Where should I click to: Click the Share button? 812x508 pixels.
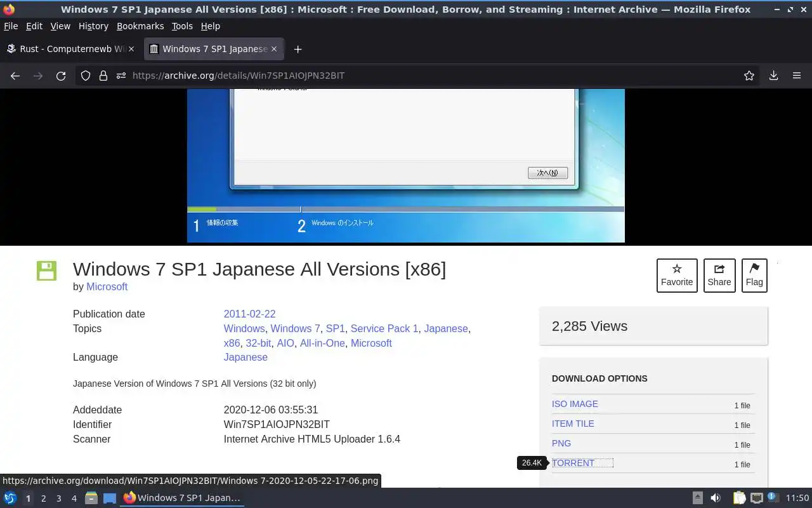point(719,276)
